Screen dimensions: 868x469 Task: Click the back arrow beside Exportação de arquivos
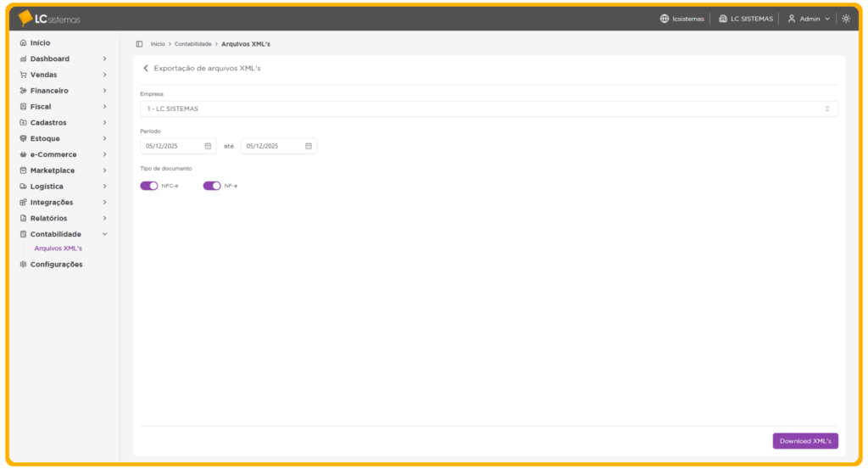pyautogui.click(x=146, y=68)
